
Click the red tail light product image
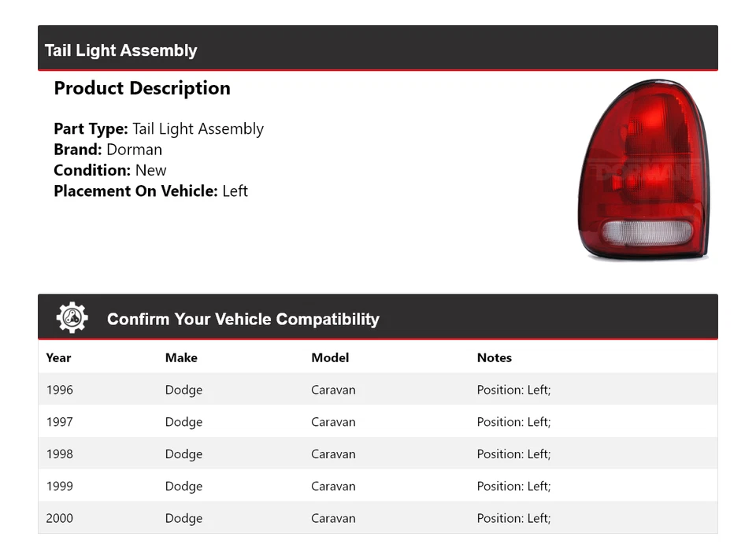coord(642,170)
